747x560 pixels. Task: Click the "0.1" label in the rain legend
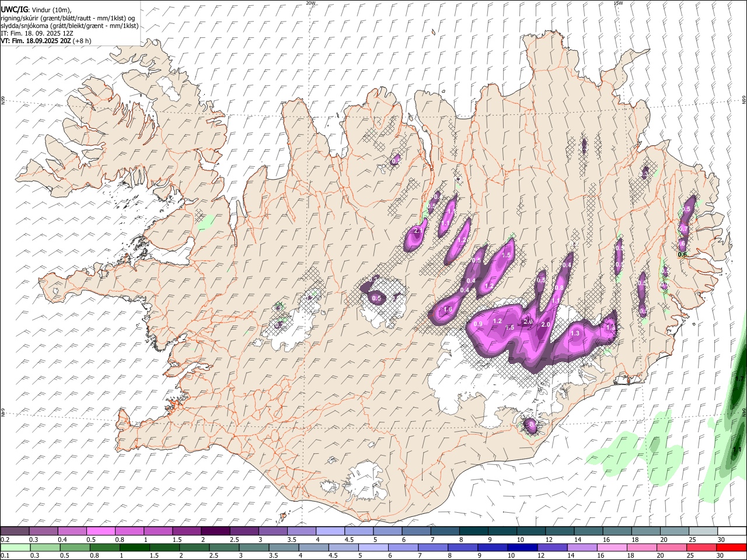(x=5, y=556)
